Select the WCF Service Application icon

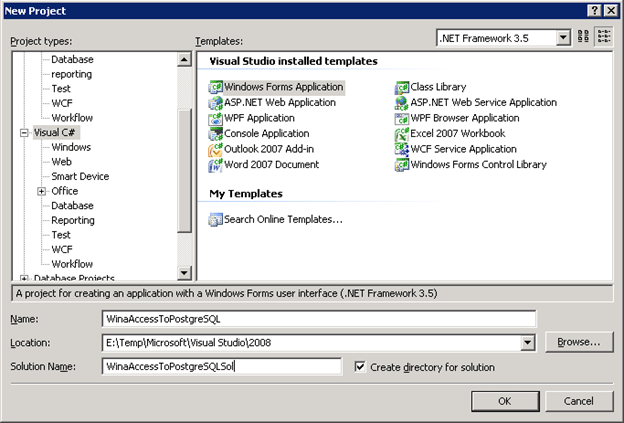402,149
